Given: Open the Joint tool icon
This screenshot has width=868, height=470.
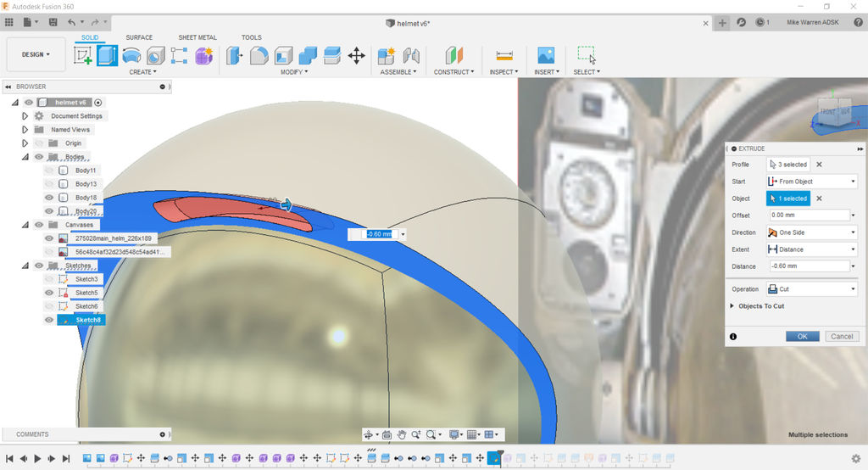Looking at the screenshot, I should click(x=411, y=55).
